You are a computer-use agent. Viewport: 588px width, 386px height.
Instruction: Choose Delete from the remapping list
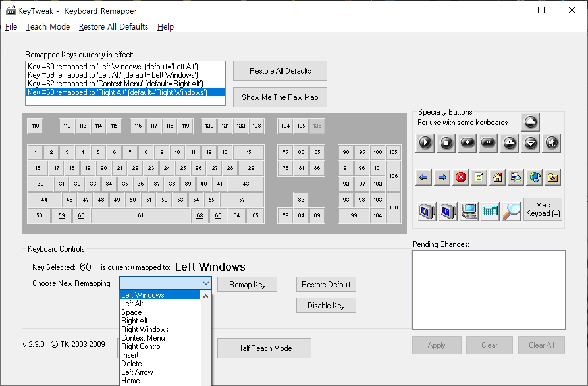160,363
